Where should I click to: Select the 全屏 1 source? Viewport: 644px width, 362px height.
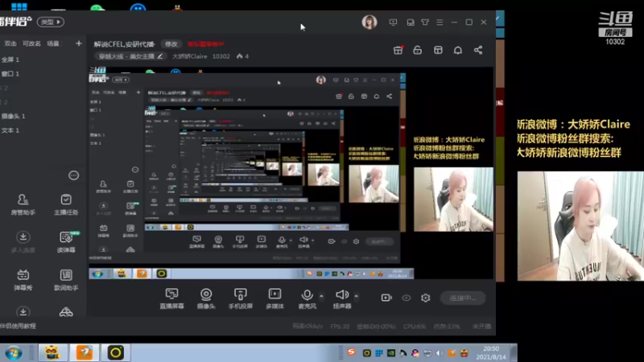coord(10,60)
